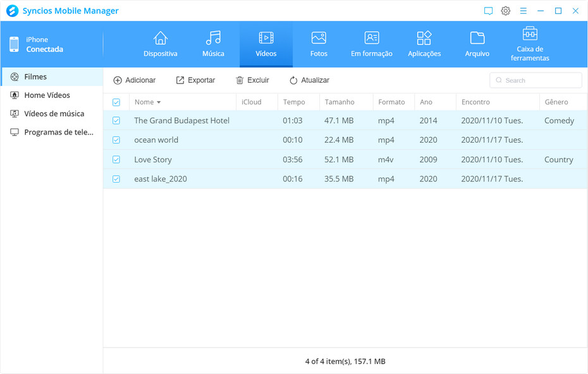This screenshot has height=374, width=588.
Task: Select Vídeos de música category
Action: [x=54, y=114]
